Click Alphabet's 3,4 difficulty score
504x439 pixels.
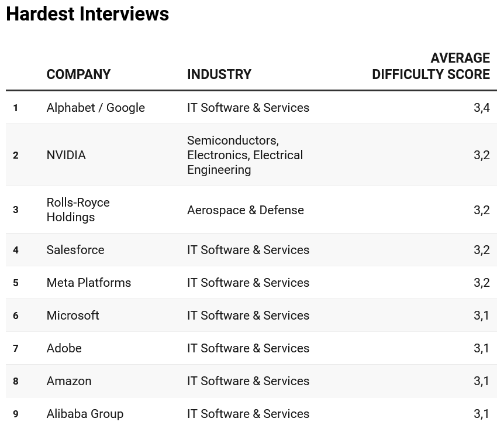tap(481, 108)
